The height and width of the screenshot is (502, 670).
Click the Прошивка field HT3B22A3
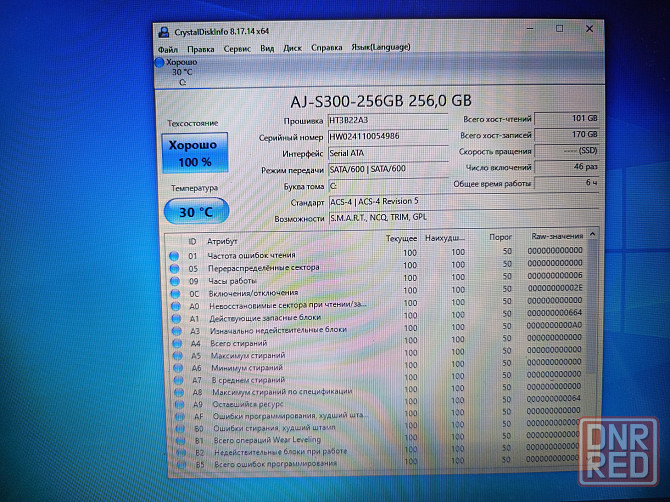click(x=388, y=120)
